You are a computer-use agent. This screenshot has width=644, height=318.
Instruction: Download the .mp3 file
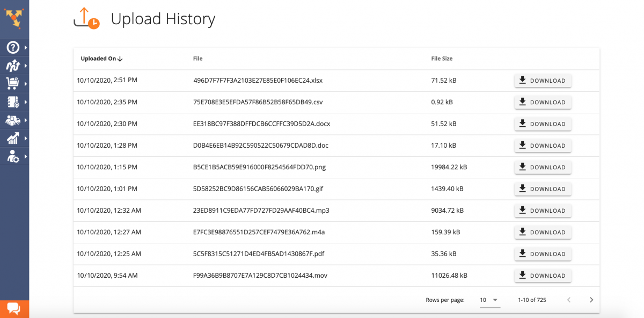pyautogui.click(x=543, y=211)
